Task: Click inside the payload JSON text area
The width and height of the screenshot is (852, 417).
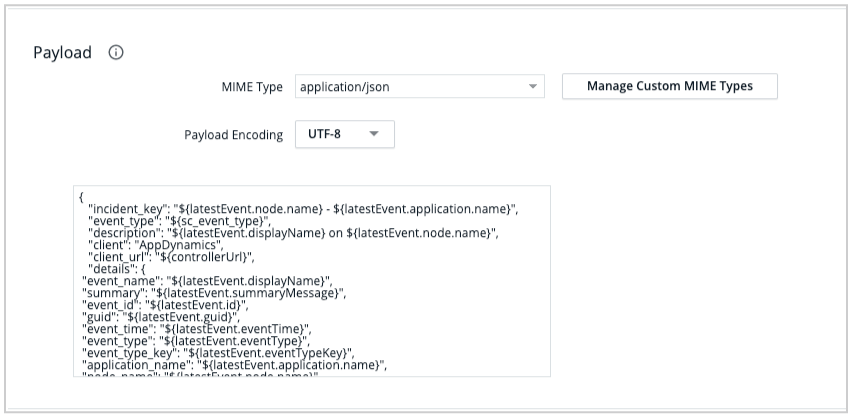Action: click(x=312, y=281)
